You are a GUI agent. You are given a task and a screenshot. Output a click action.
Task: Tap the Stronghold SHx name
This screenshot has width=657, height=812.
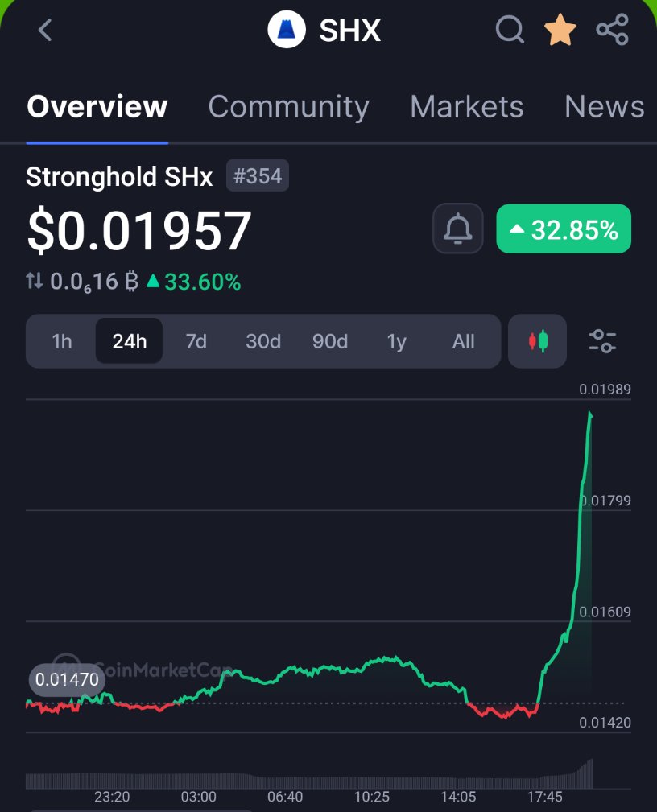[x=119, y=176]
